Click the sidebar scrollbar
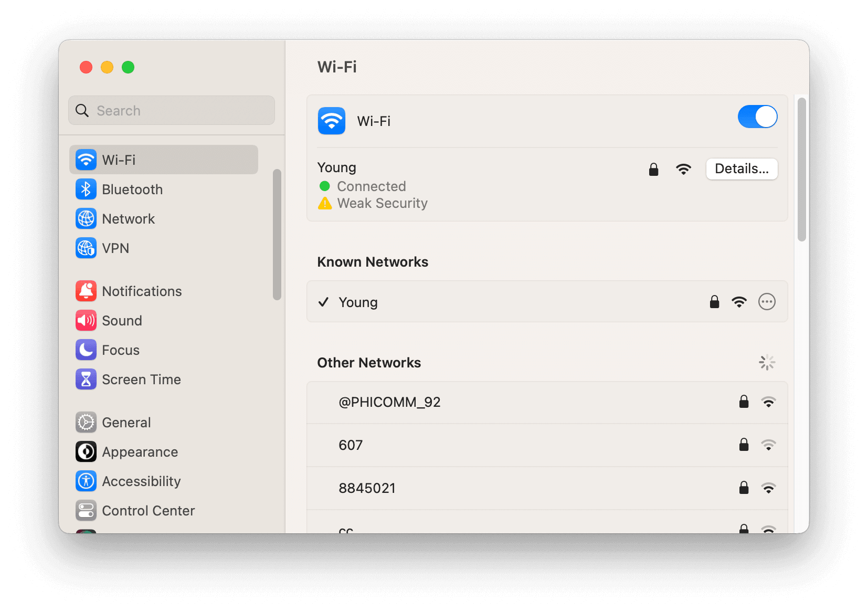 277,235
